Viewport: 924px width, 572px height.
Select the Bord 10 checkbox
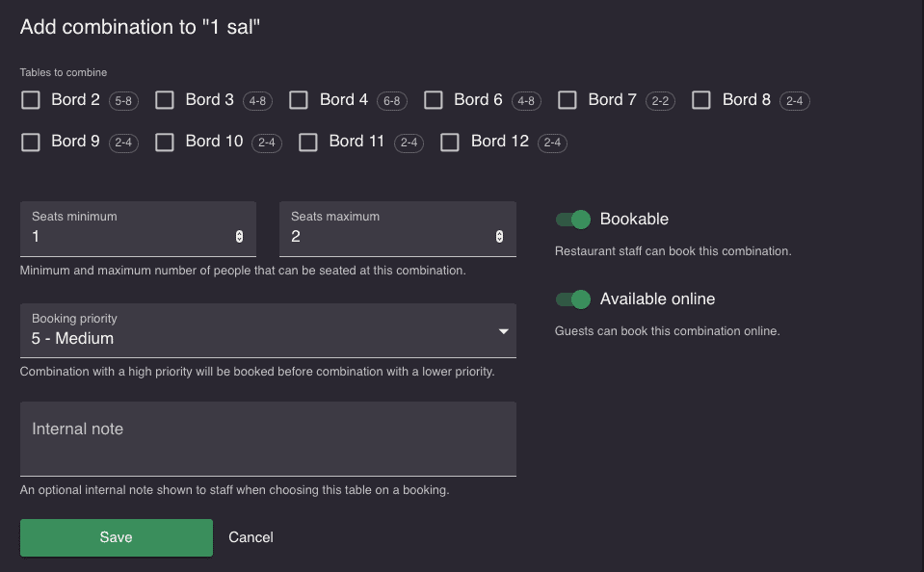[165, 142]
